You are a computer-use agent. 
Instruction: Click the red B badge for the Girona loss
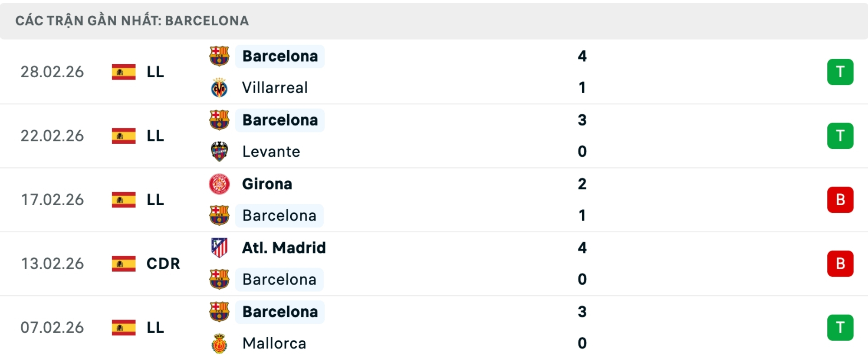[x=840, y=199]
